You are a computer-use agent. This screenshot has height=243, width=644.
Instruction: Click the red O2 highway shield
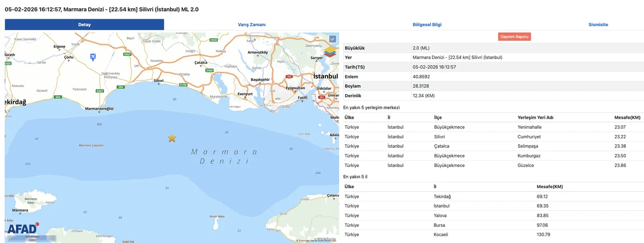click(289, 76)
